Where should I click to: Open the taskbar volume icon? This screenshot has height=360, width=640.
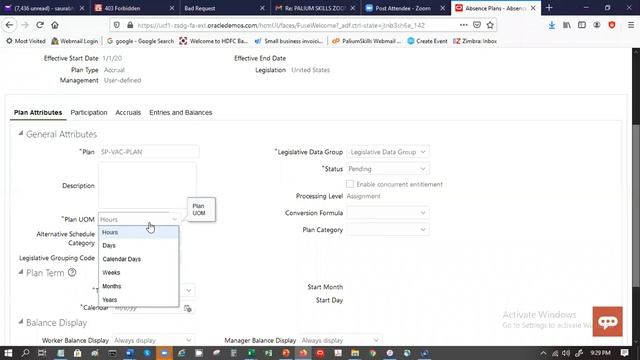point(566,353)
